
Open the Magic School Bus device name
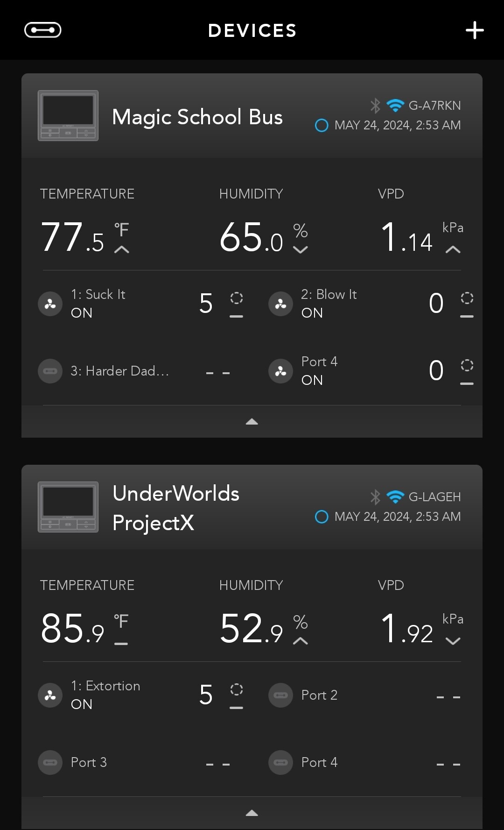(x=197, y=117)
